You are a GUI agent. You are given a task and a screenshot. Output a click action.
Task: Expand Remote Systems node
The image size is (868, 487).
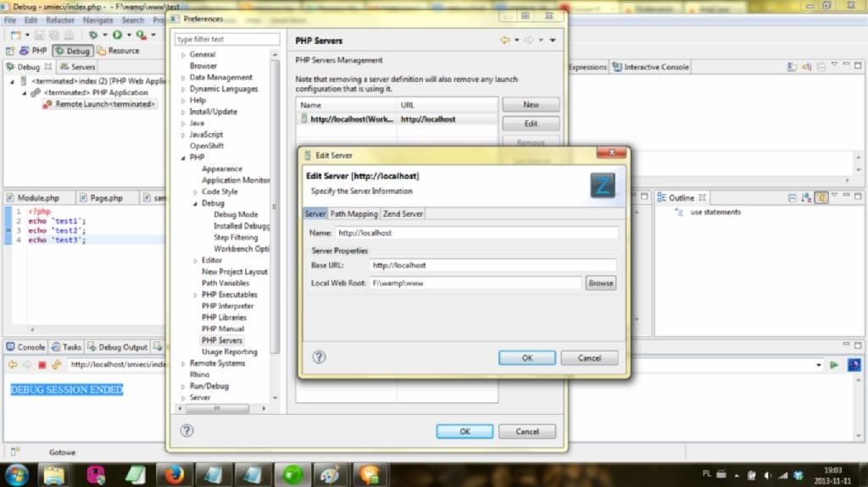(183, 363)
